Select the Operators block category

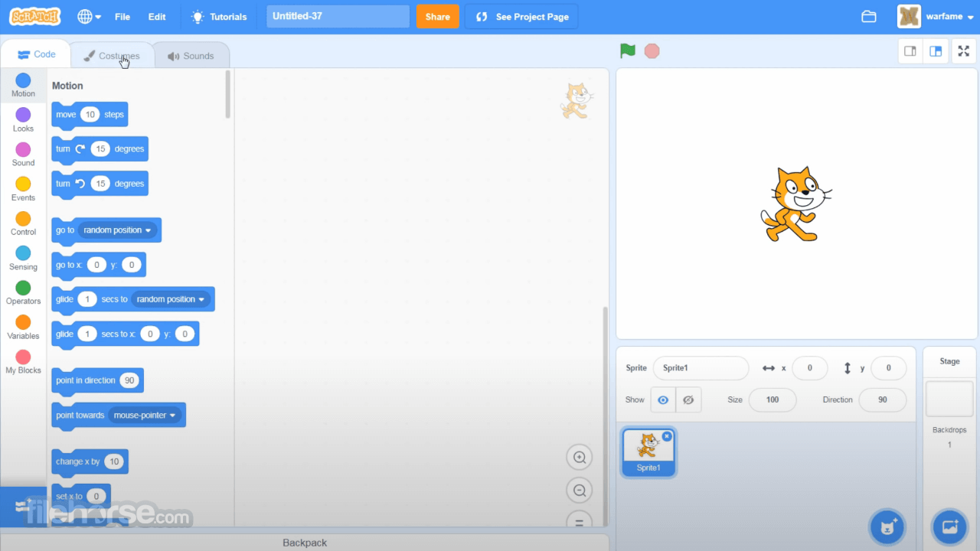tap(23, 293)
